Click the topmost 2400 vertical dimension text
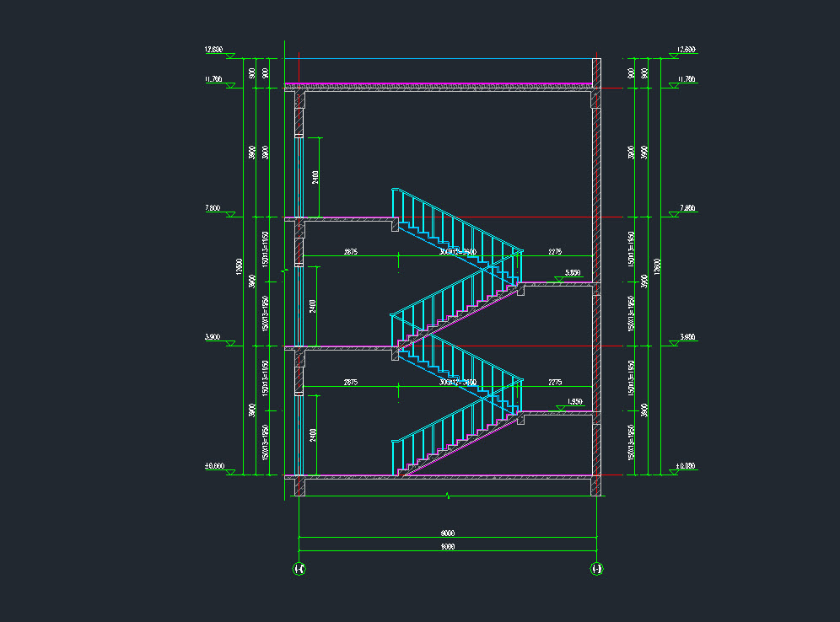840x622 pixels. [315, 177]
